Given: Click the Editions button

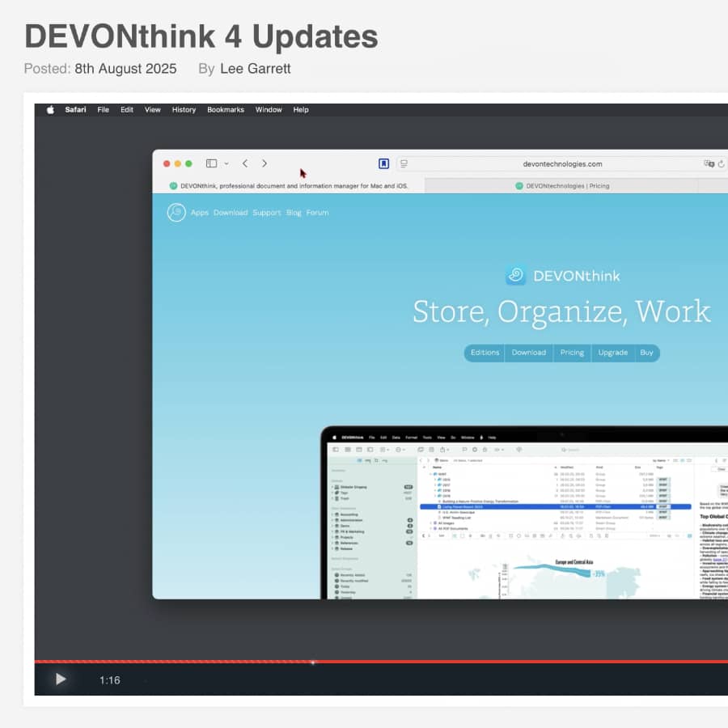Looking at the screenshot, I should tap(485, 353).
